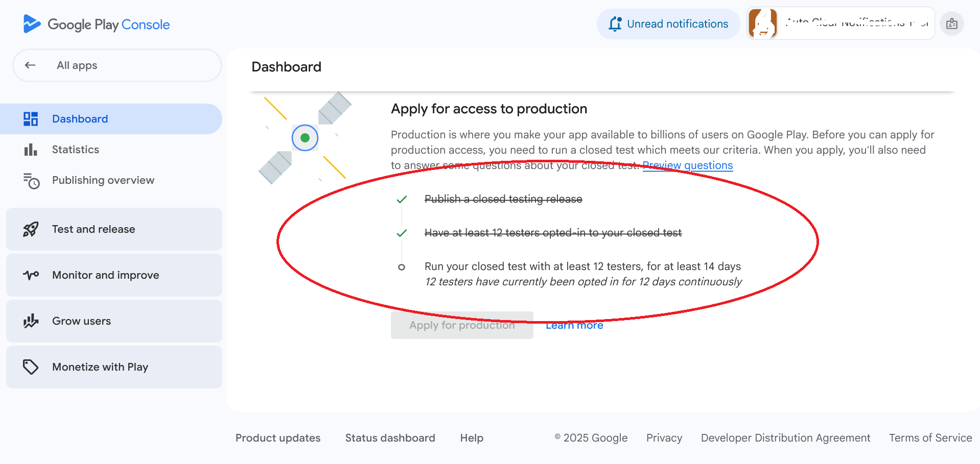Viewport: 980px width, 464px height.
Task: Click the Dashboard grid icon
Action: 31,119
